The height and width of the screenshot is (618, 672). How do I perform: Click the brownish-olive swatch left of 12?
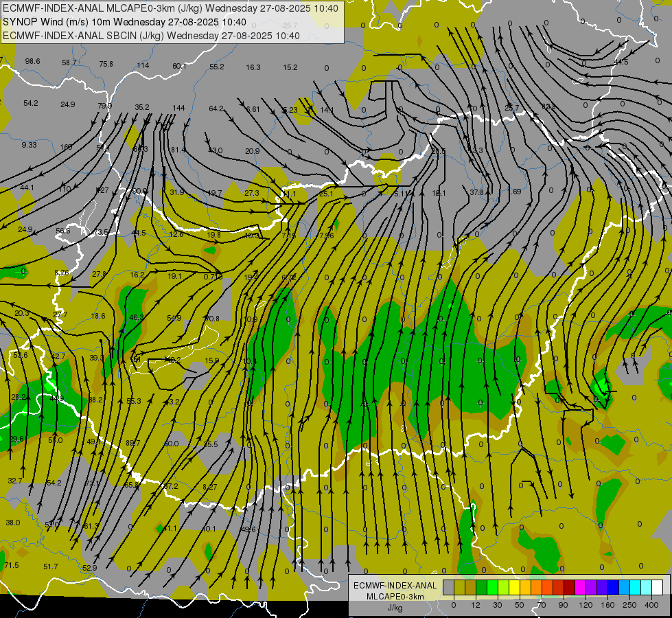(x=471, y=588)
